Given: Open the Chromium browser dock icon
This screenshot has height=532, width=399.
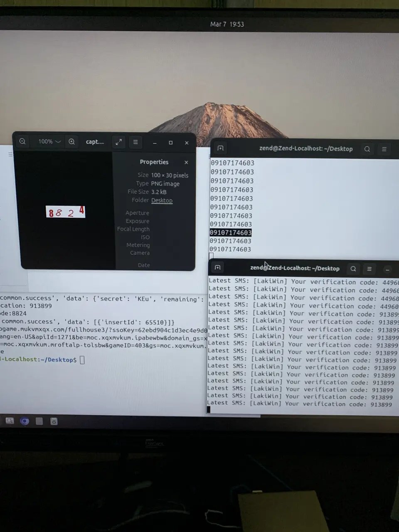Looking at the screenshot, I should click(x=25, y=421).
